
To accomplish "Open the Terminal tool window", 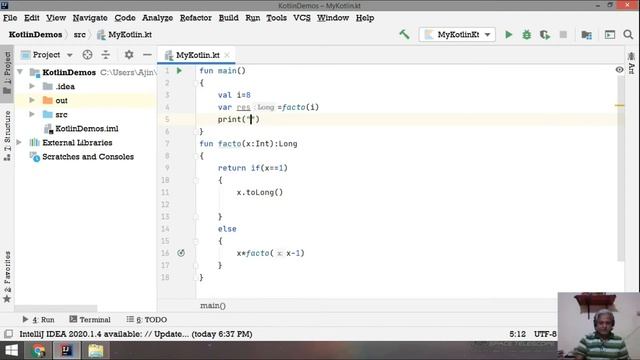I will coord(90,320).
